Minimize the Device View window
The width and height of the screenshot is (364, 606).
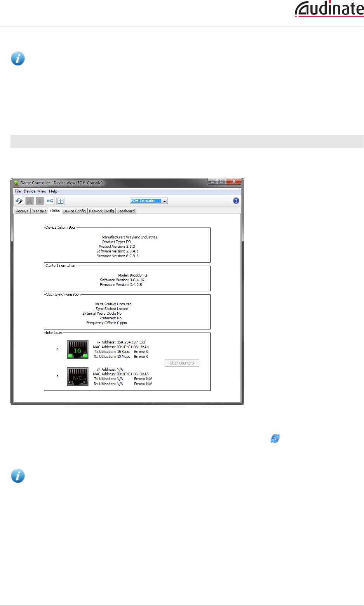[x=212, y=182]
